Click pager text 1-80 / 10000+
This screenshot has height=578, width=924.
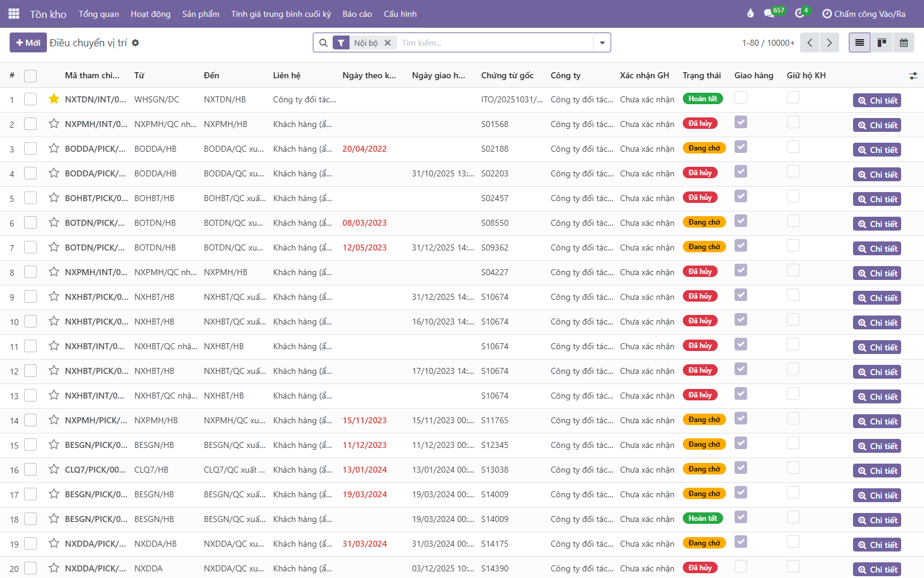[x=768, y=43]
